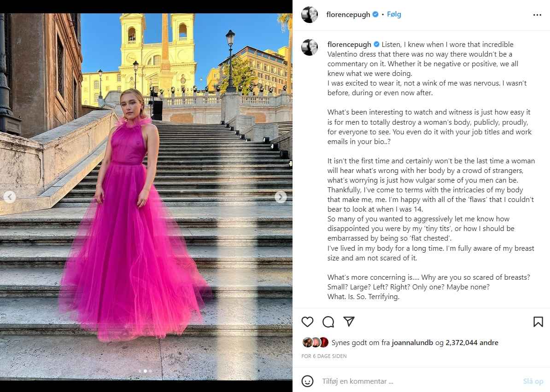Click the Slå op post button
Viewport: 550px width, 392px height.
click(x=533, y=381)
